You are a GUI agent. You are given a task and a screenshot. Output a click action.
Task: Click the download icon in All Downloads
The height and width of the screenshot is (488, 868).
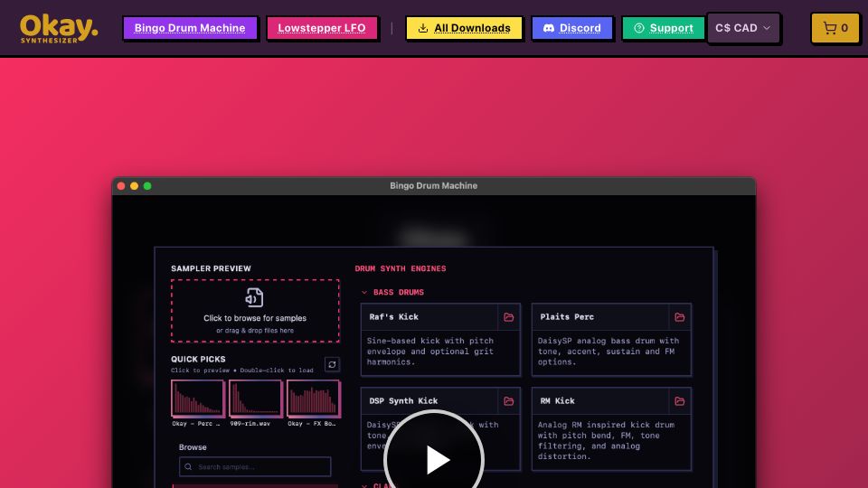tap(423, 28)
